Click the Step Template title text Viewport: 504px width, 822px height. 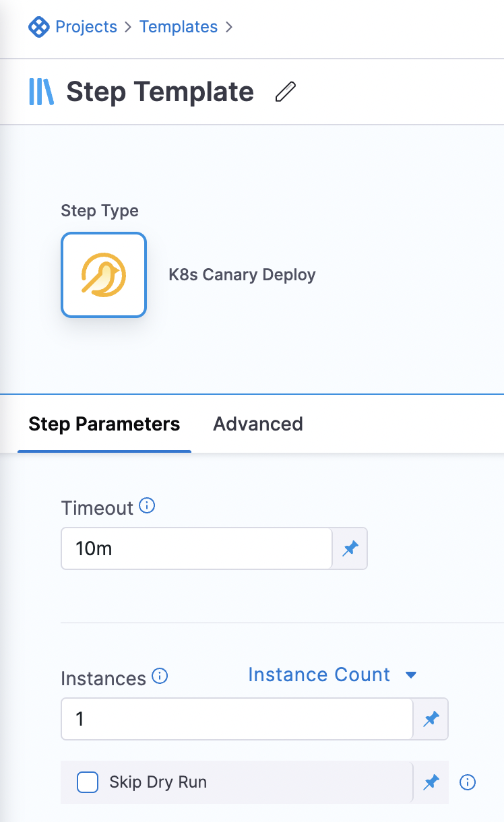point(160,92)
